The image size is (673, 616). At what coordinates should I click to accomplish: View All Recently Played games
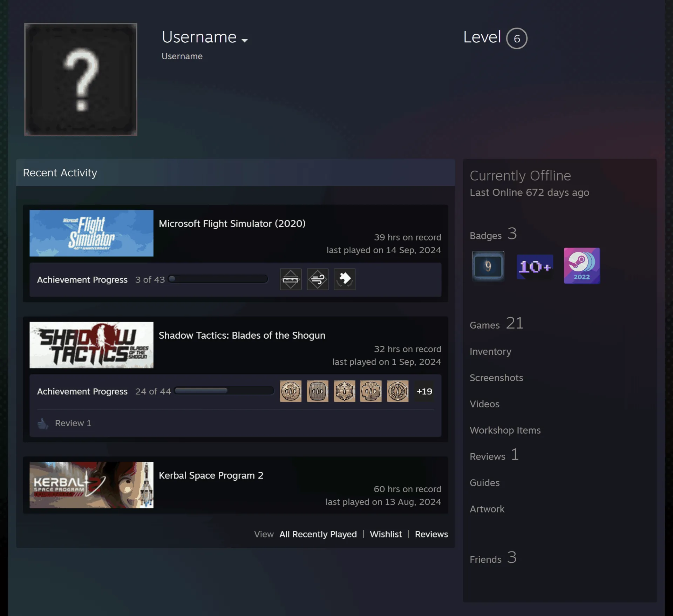coord(318,534)
